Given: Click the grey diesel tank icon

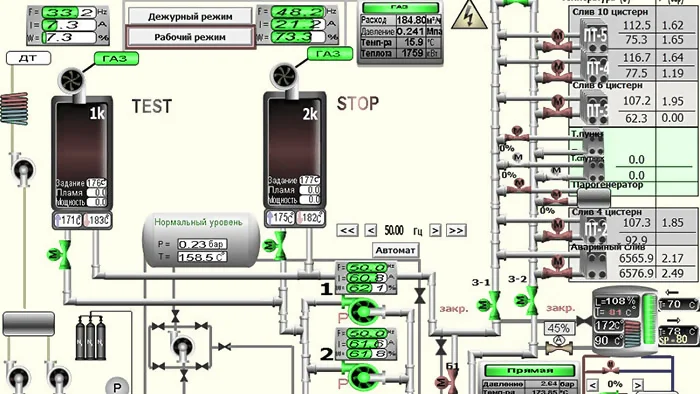Looking at the screenshot, I should click(29, 323).
